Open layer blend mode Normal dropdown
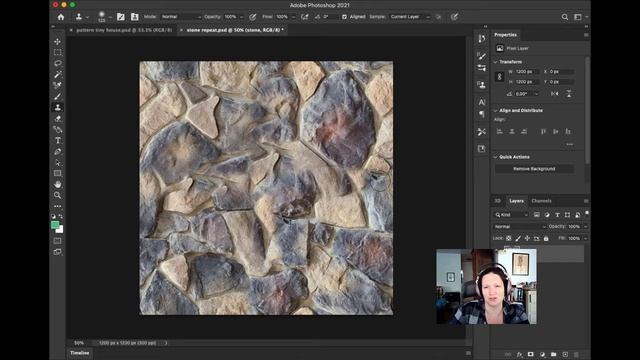 (x=520, y=227)
